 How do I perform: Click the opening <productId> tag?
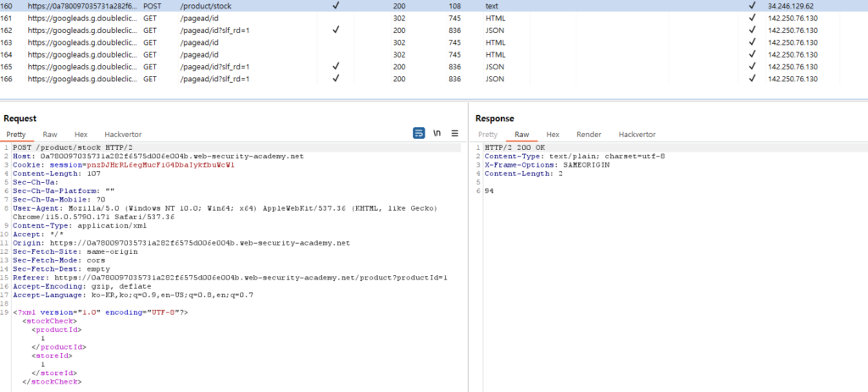click(57, 329)
